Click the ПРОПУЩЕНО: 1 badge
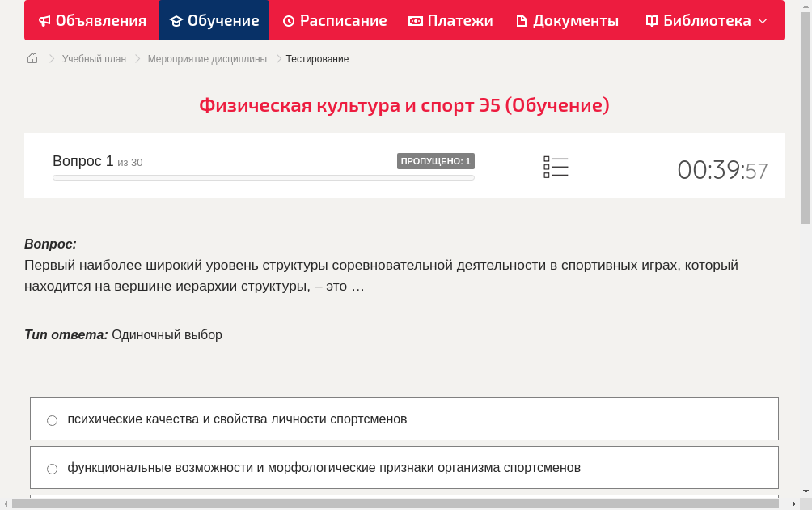This screenshot has height=510, width=812. pyautogui.click(x=436, y=161)
